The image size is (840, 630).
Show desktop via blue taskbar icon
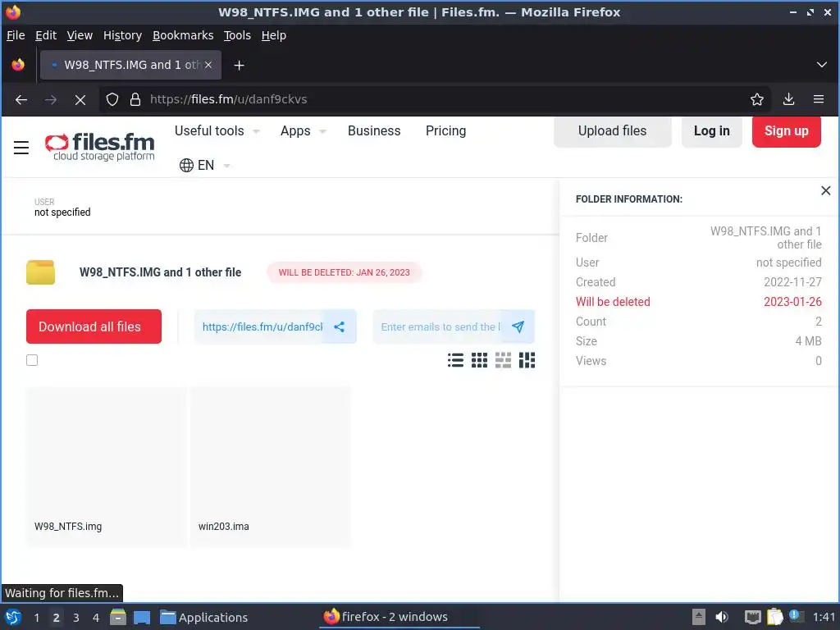[142, 617]
